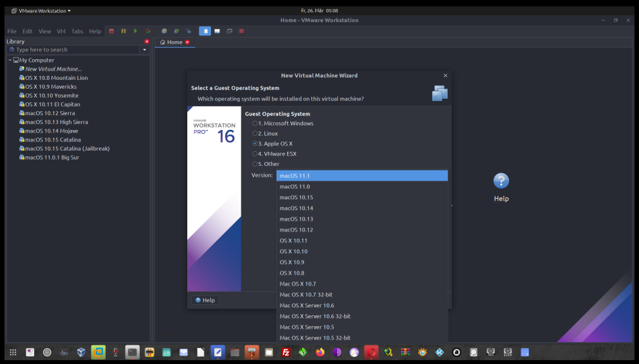Click the large Help question mark icon
Screen dimensions: 639x364
coord(501,181)
